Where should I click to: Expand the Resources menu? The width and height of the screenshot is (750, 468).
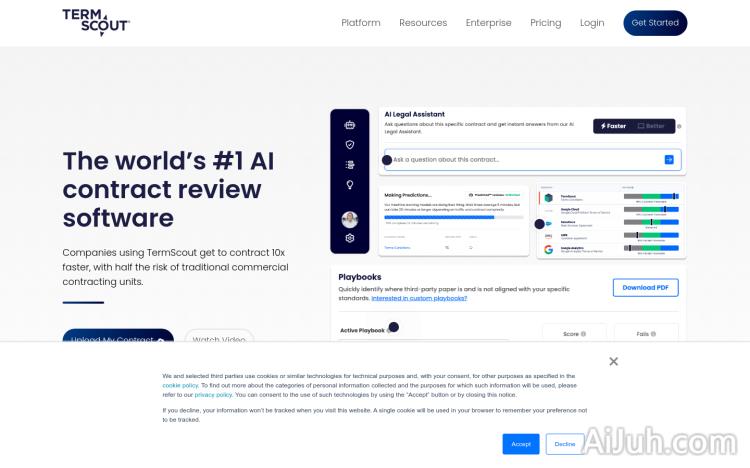click(x=423, y=23)
